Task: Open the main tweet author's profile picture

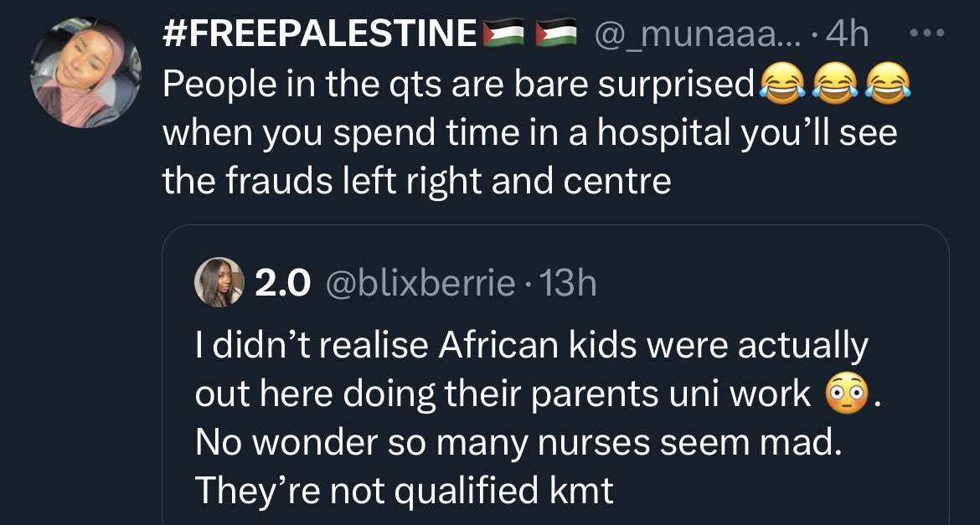Action: point(86,73)
